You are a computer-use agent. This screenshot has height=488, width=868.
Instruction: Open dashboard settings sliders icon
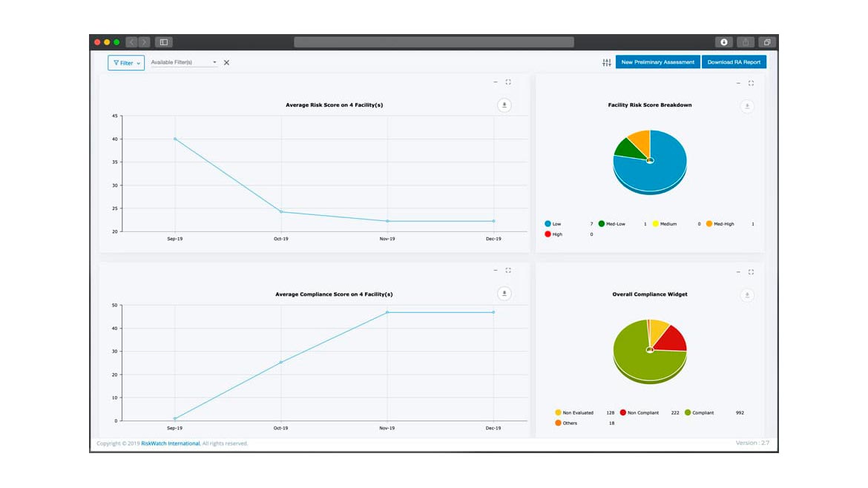pos(607,62)
